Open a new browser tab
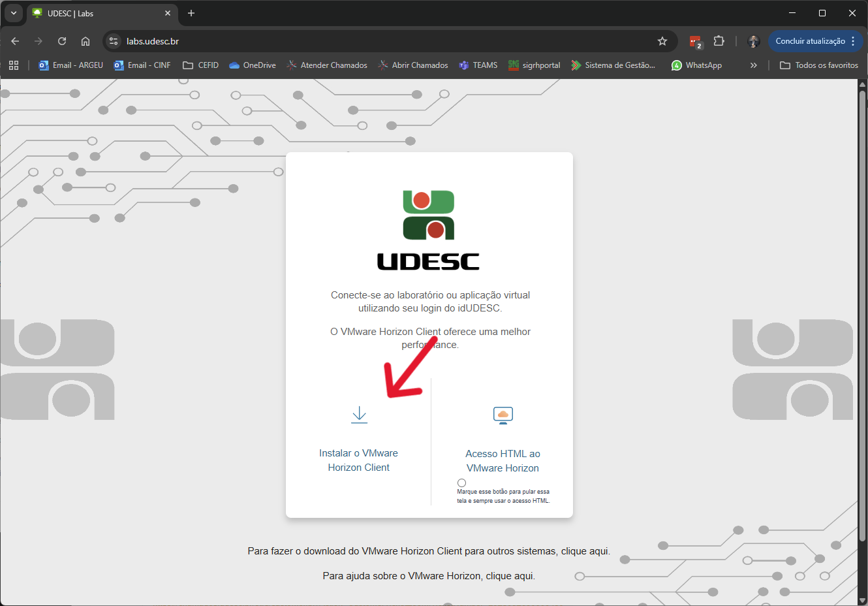This screenshot has width=868, height=606. click(191, 13)
